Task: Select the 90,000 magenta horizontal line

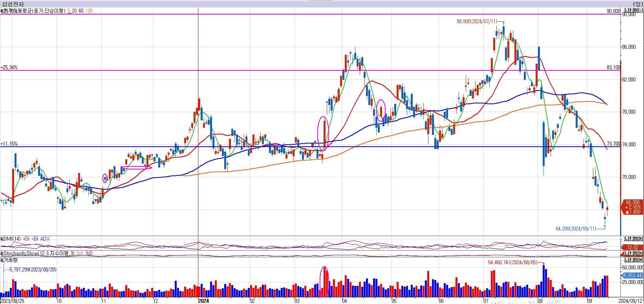Action: pos(310,14)
